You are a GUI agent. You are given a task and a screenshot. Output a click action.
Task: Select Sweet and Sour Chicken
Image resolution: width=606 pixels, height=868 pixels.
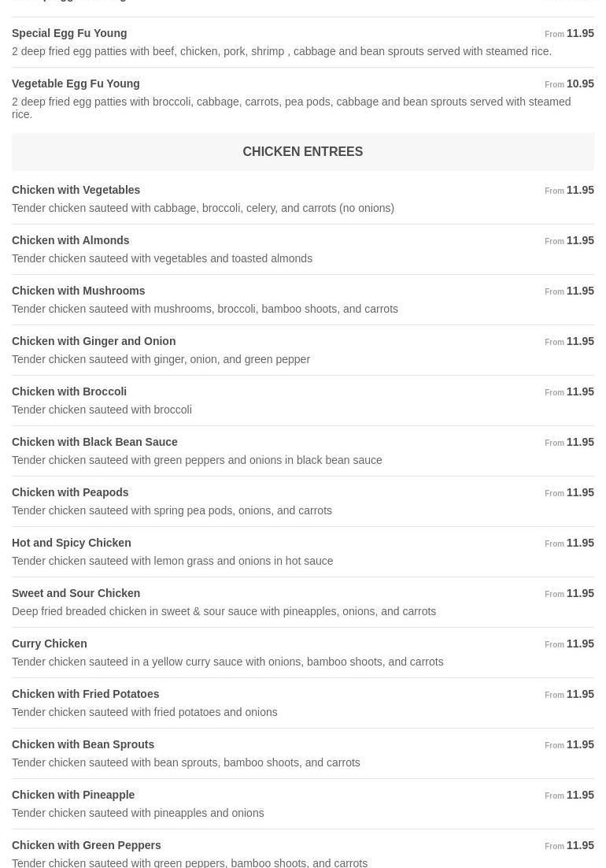pyautogui.click(x=76, y=593)
